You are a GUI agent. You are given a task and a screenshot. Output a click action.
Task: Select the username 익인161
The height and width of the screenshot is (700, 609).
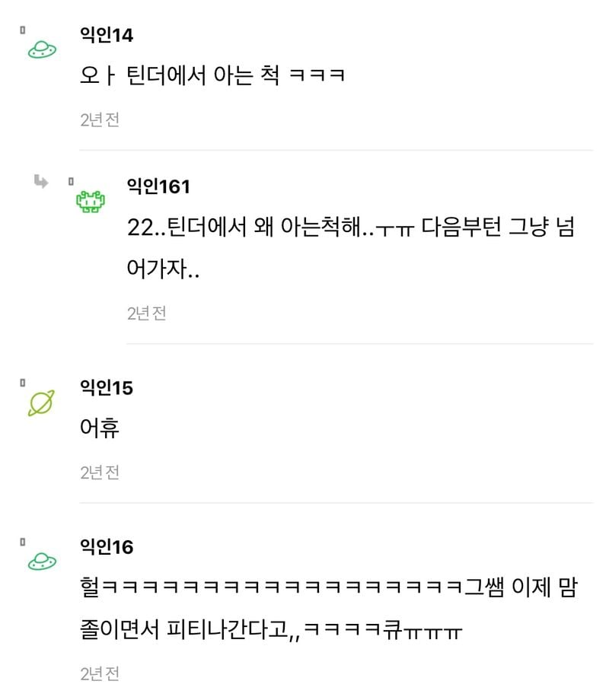pyautogui.click(x=158, y=186)
